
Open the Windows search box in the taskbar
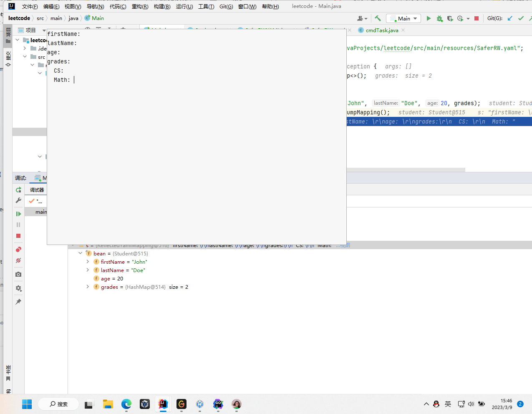point(58,404)
